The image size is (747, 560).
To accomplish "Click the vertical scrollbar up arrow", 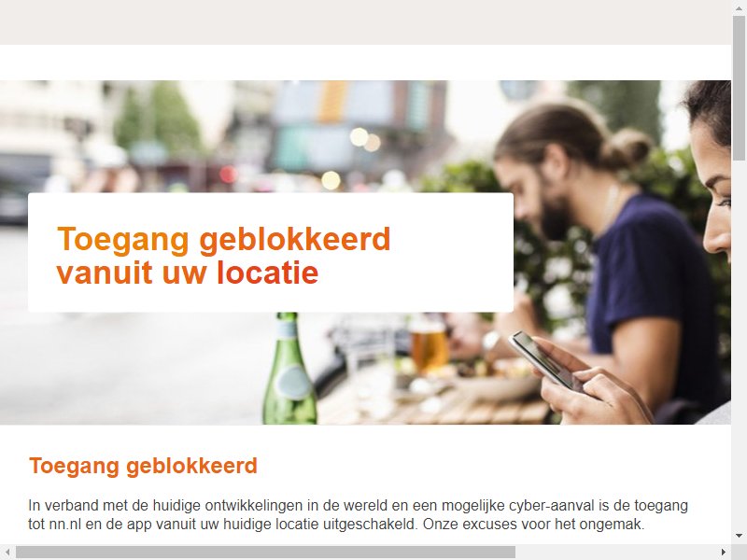I will [739, 7].
